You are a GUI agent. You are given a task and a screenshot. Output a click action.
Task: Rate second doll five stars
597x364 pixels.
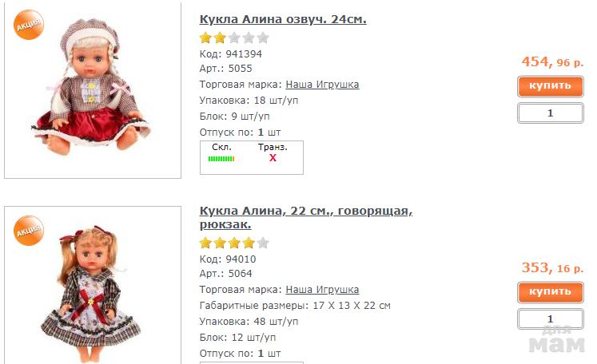tap(263, 243)
